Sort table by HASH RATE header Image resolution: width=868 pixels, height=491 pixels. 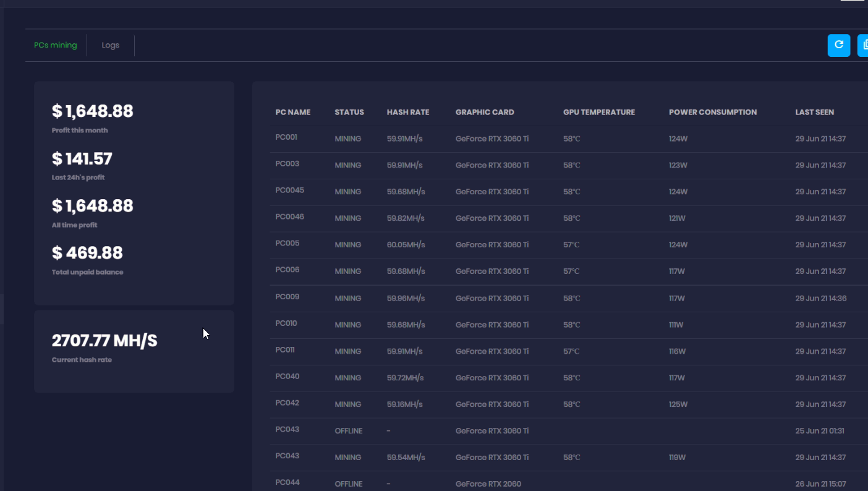point(407,113)
